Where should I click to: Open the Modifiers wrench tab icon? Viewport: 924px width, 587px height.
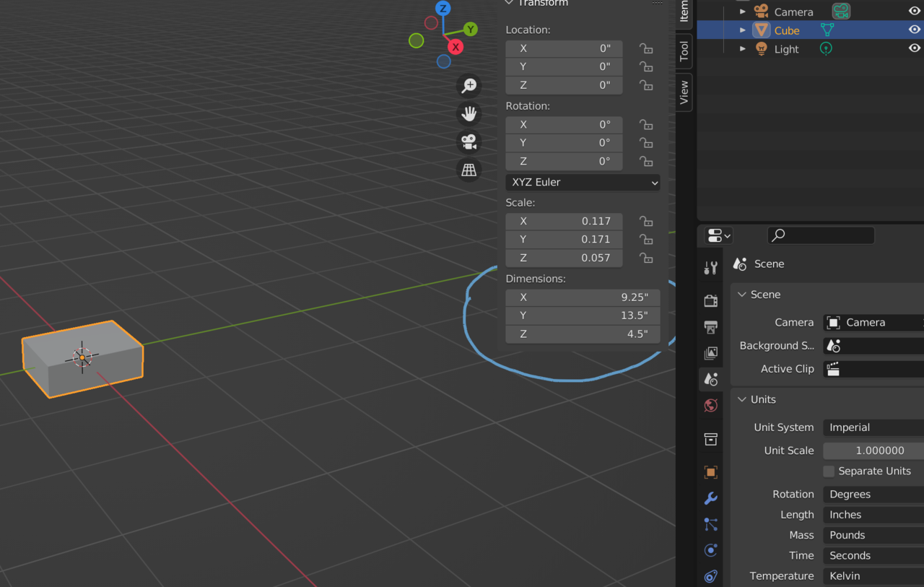710,498
